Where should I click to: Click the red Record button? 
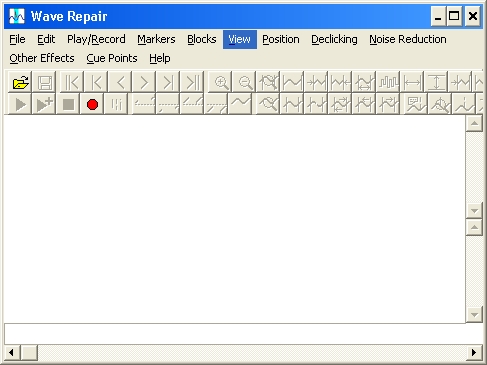[x=92, y=104]
